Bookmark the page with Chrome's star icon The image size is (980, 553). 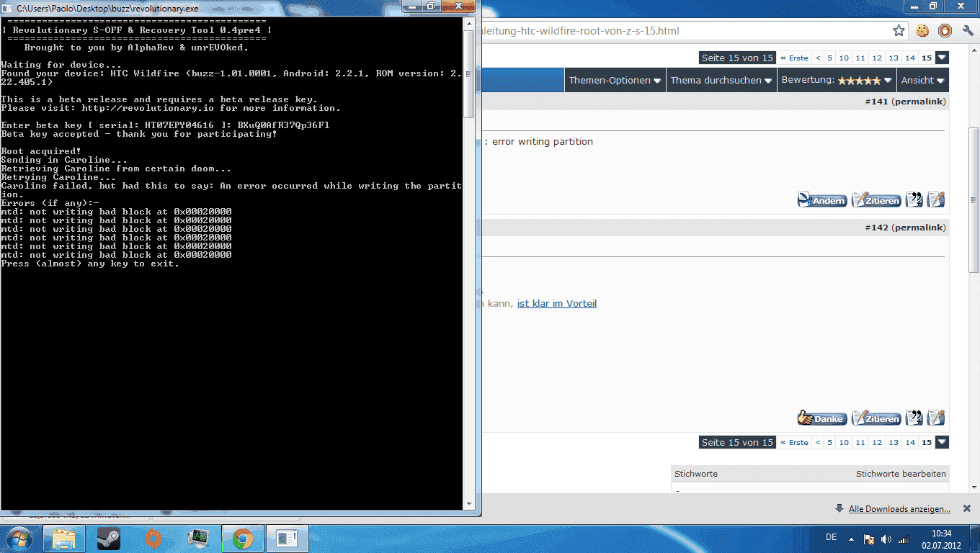[899, 31]
